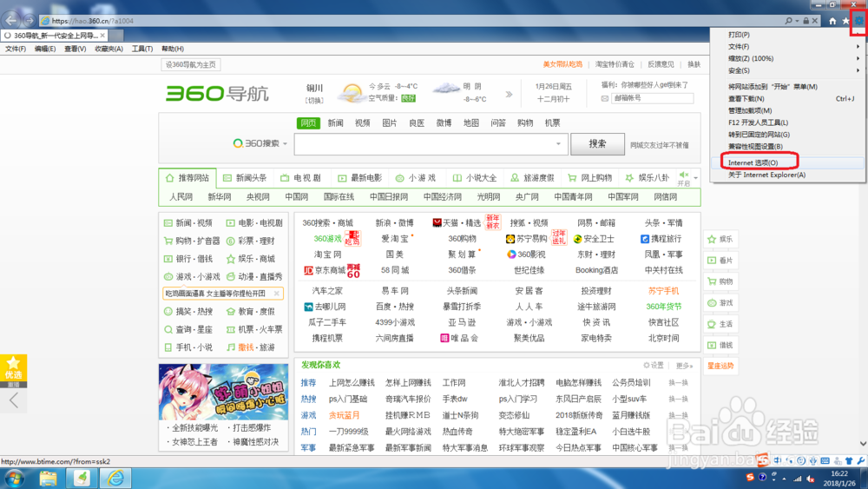Click the 购物 cart sidebar item
This screenshot has width=868, height=489.
pos(720,281)
